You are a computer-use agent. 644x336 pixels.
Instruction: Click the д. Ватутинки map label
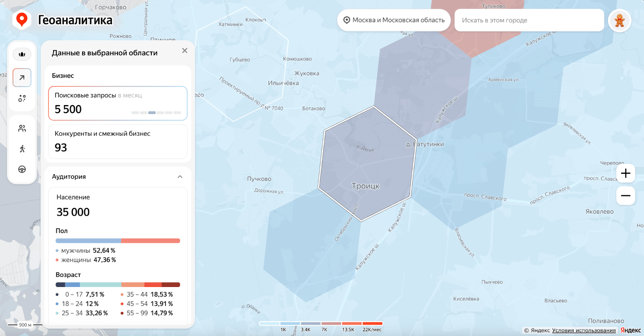425,144
